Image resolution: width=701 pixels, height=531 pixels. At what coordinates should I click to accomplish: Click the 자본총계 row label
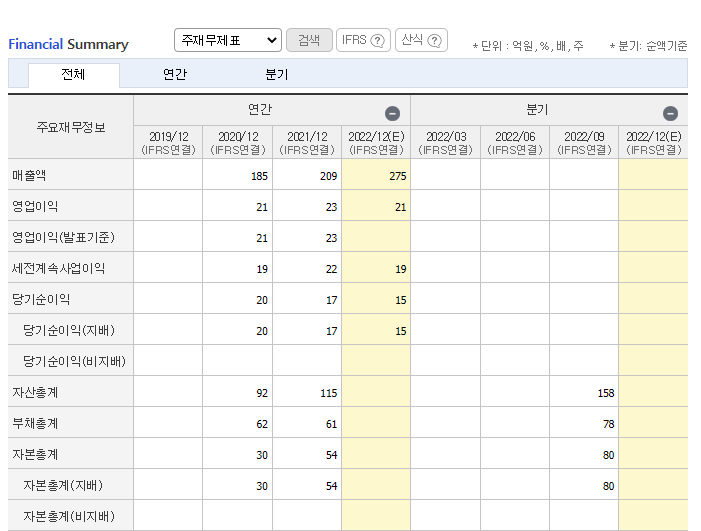(x=35, y=454)
